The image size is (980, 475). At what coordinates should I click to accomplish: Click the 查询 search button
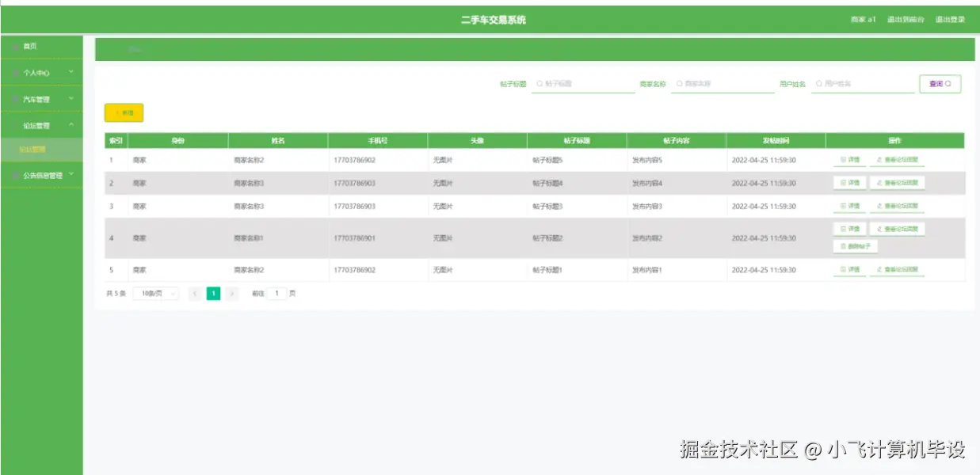point(940,84)
